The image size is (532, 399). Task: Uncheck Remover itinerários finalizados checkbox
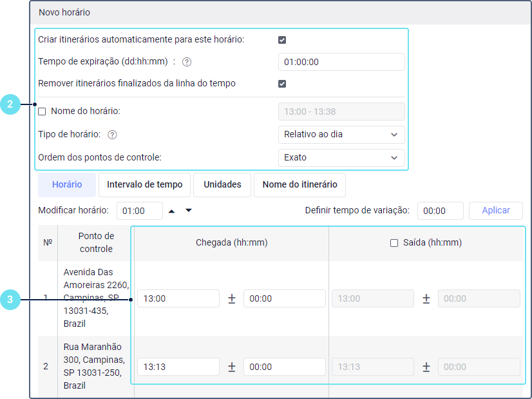[x=282, y=84]
